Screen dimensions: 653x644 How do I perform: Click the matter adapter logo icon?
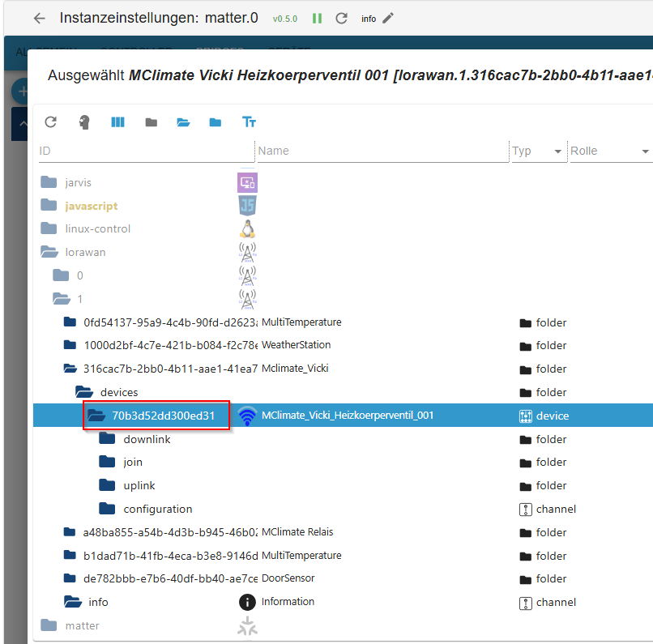coord(247,625)
